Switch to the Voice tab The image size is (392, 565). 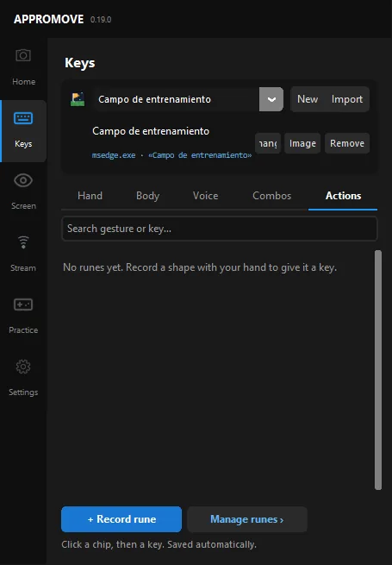click(205, 196)
